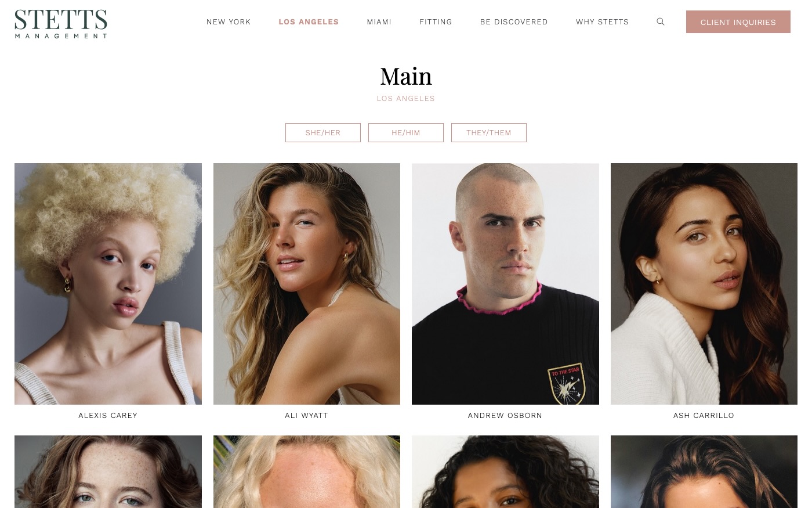Screen dimensions: 812x508
Task: Open the New York menu
Action: (x=229, y=21)
